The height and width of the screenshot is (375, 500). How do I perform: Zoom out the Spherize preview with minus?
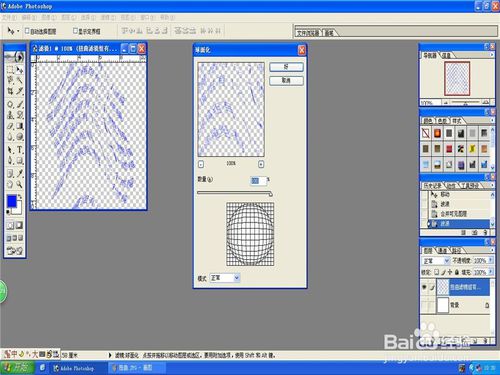point(201,164)
